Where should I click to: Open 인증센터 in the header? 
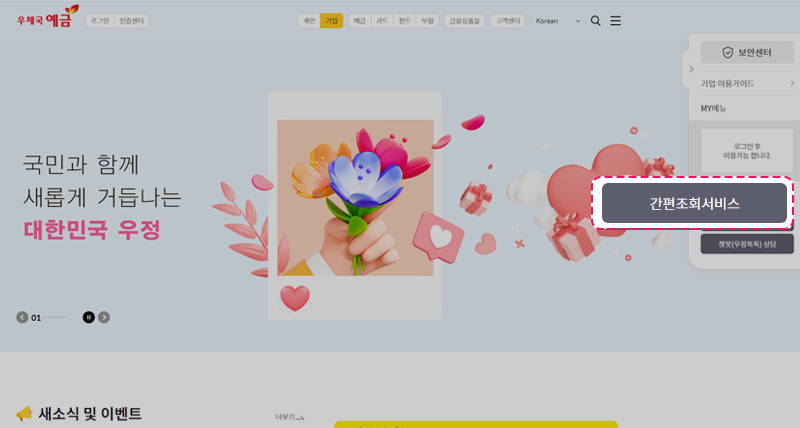click(132, 21)
